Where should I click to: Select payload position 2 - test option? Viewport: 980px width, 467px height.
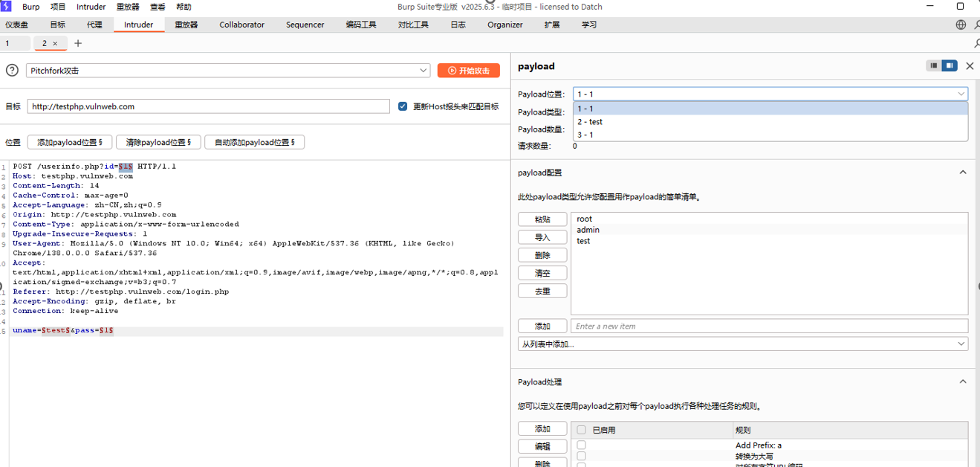point(770,122)
